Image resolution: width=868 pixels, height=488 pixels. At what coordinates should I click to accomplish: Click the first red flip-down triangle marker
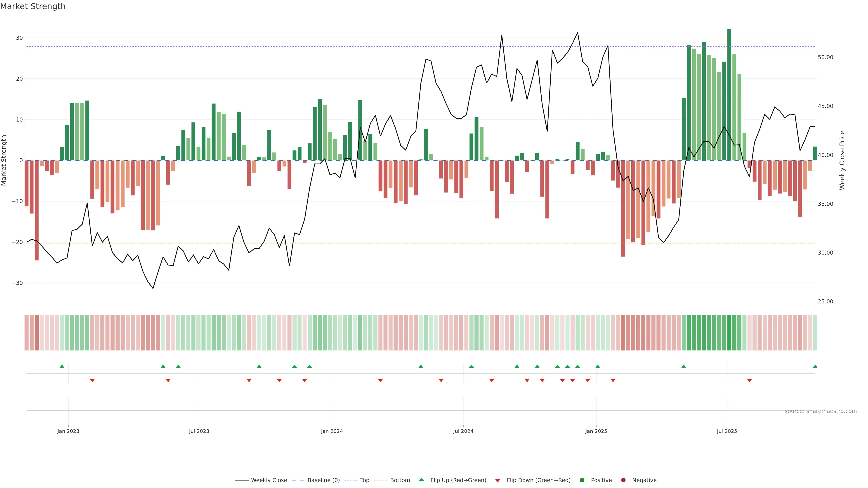click(92, 380)
